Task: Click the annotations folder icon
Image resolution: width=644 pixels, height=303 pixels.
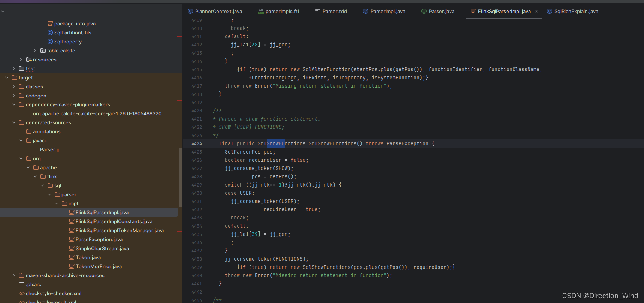Action: click(x=29, y=131)
